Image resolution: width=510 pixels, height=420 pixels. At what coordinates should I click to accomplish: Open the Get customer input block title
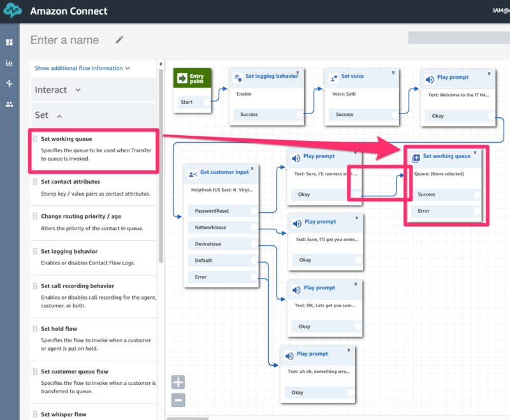pos(224,172)
